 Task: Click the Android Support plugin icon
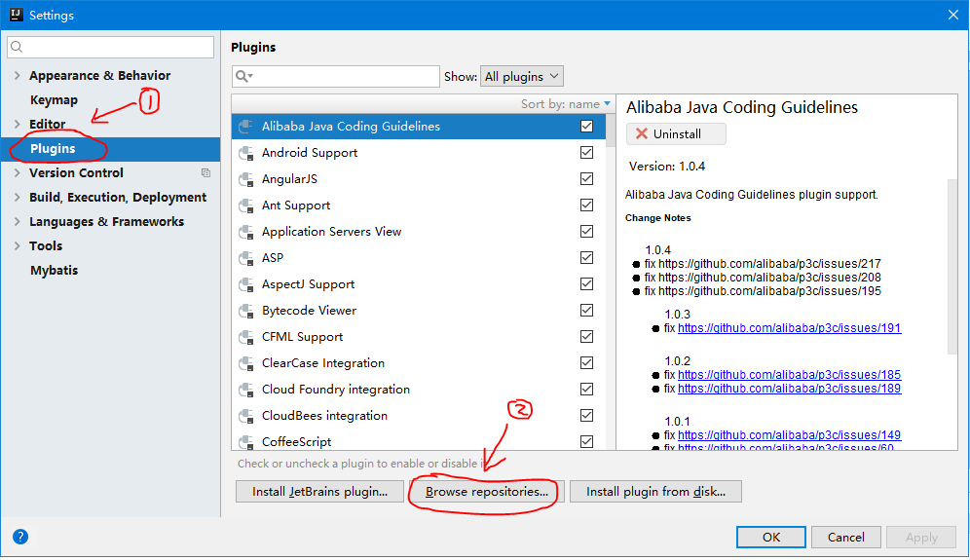(246, 153)
